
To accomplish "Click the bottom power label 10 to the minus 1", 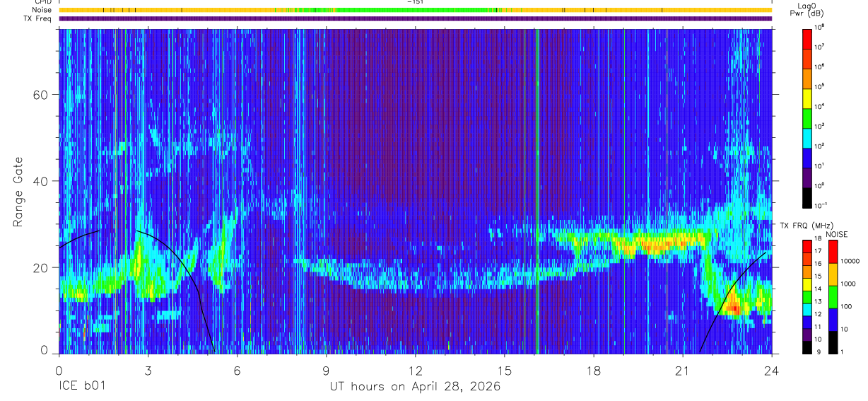I will [821, 205].
